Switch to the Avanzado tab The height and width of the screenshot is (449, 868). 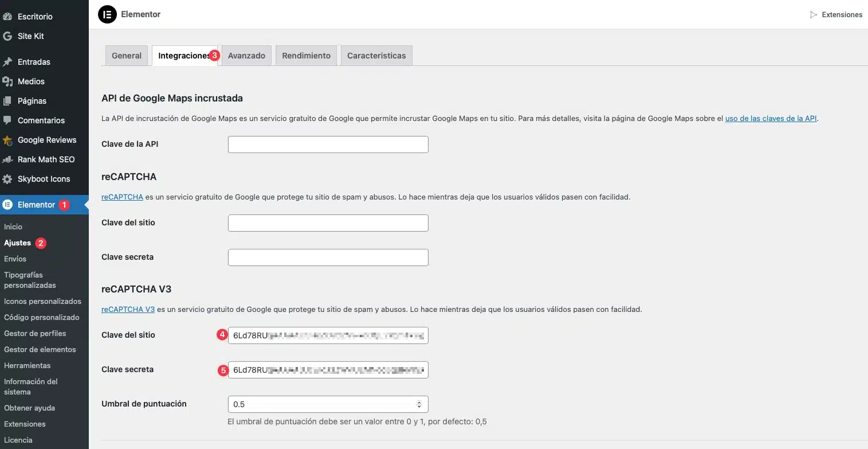click(246, 55)
